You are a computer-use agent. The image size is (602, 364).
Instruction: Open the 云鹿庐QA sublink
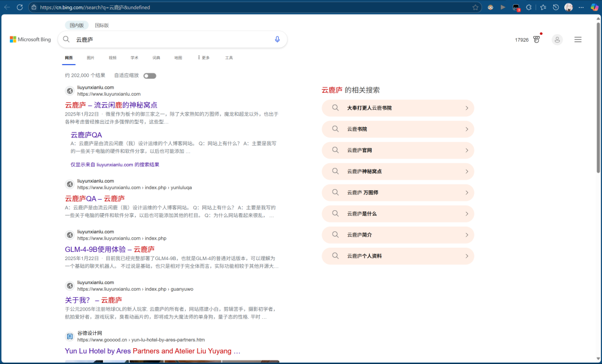tap(86, 135)
